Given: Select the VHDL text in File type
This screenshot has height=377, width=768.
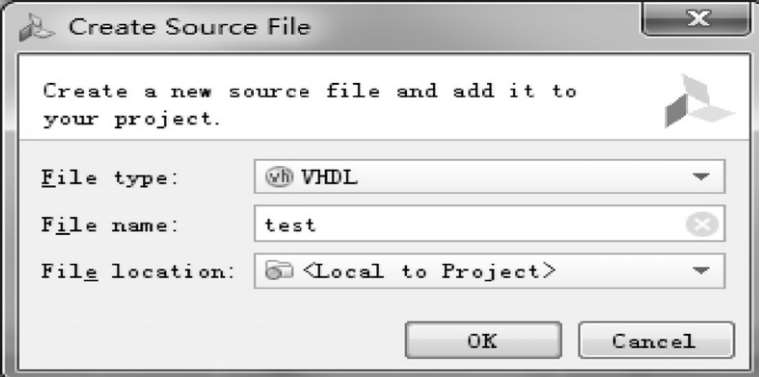Looking at the screenshot, I should click(329, 177).
